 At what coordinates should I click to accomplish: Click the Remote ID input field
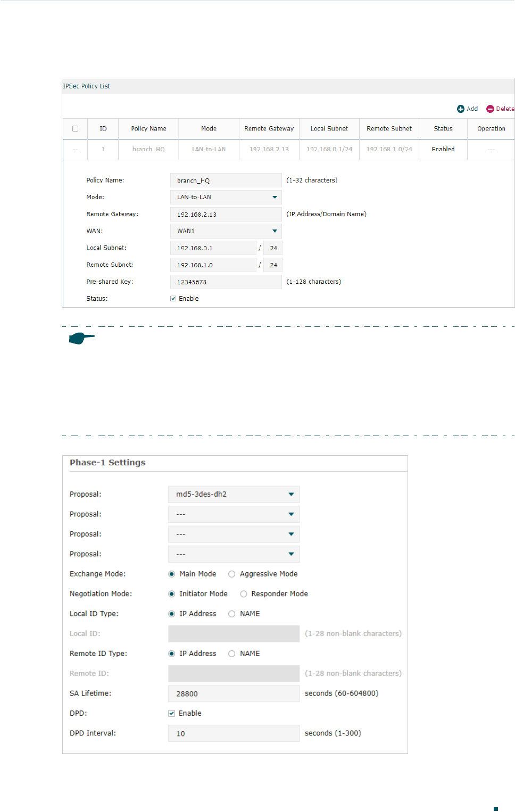[x=234, y=674]
